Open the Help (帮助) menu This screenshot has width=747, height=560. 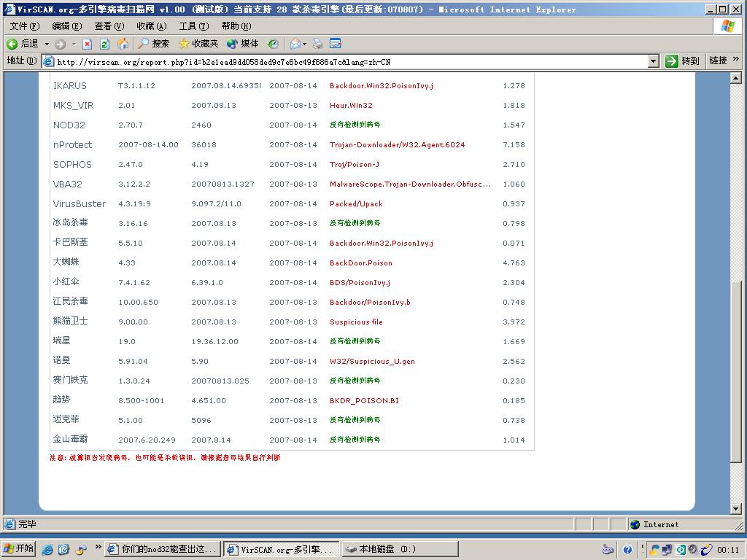236,26
